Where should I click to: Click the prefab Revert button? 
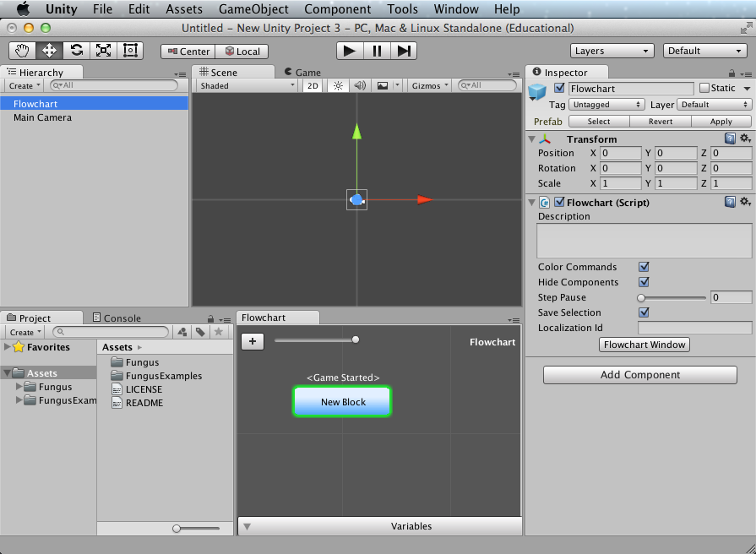(660, 122)
